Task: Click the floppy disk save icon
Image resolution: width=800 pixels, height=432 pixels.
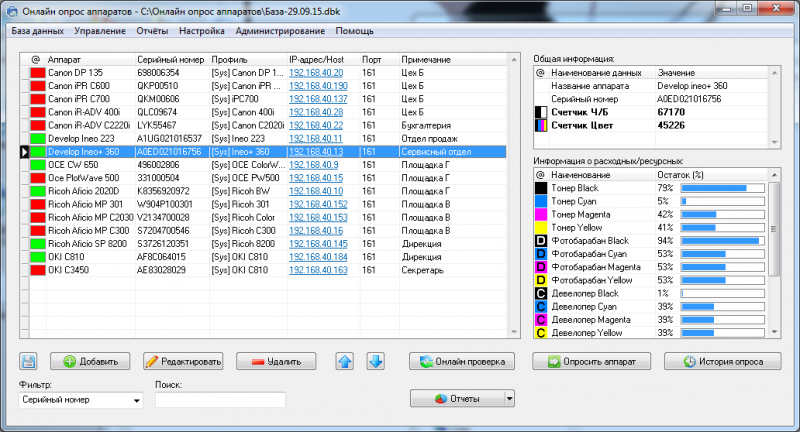Action: pos(29,361)
